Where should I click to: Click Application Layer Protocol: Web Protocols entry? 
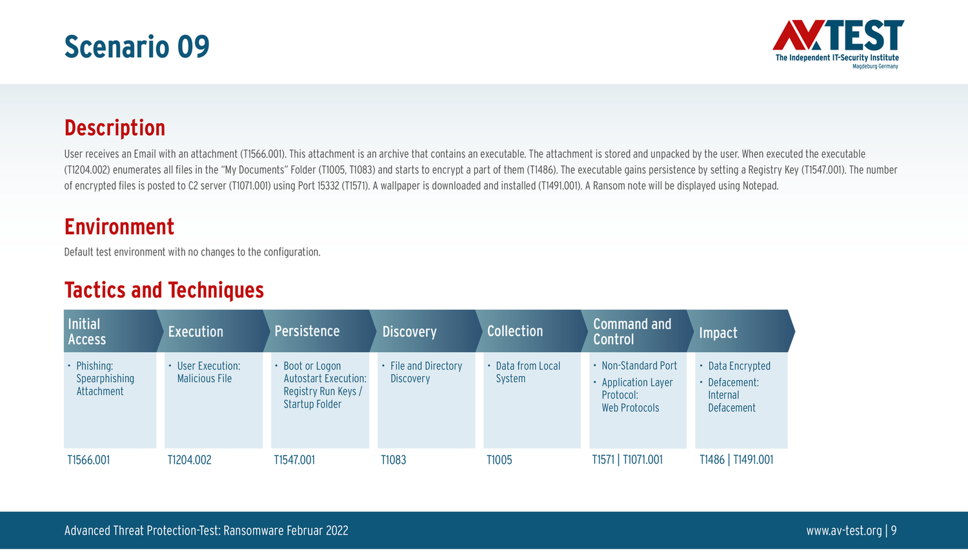[637, 395]
